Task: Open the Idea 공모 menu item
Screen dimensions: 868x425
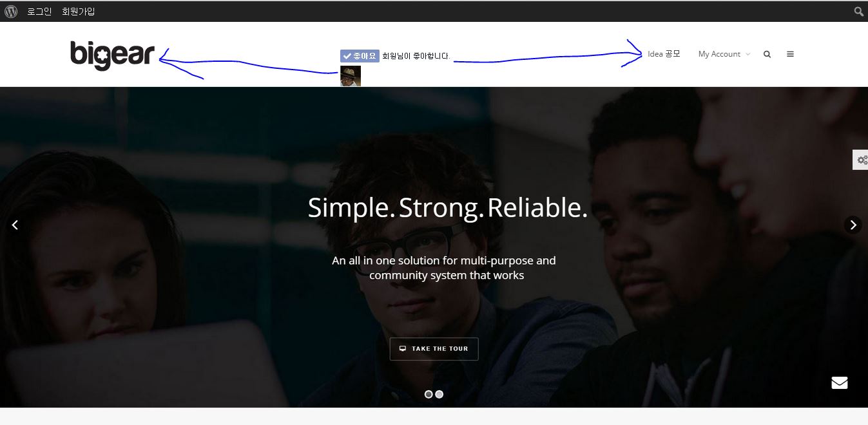Action: pos(664,54)
